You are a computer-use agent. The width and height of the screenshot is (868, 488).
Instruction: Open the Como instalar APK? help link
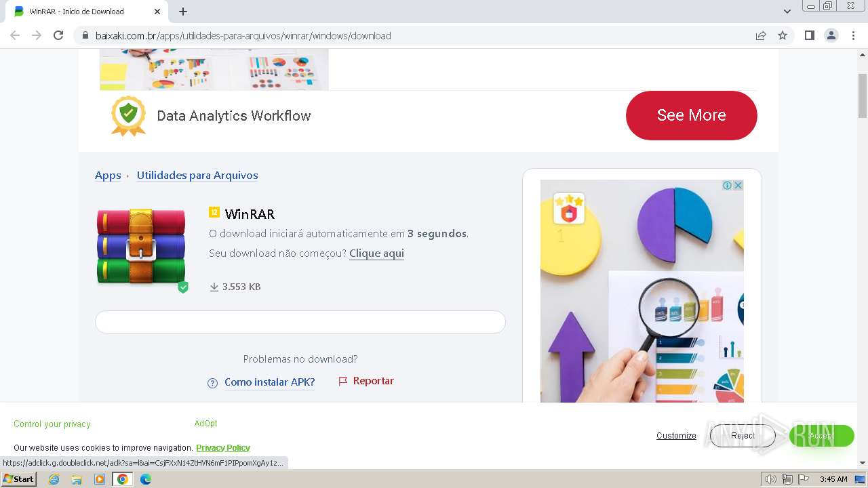pos(270,382)
